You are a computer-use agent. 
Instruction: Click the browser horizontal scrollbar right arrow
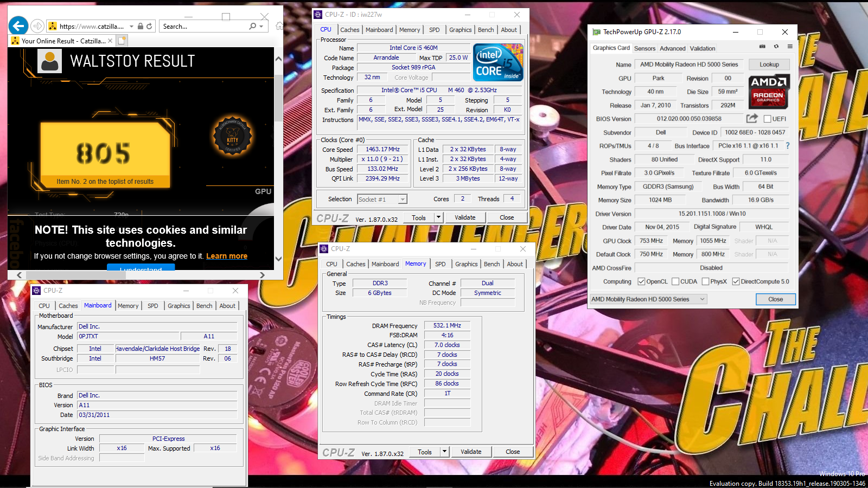pos(263,275)
